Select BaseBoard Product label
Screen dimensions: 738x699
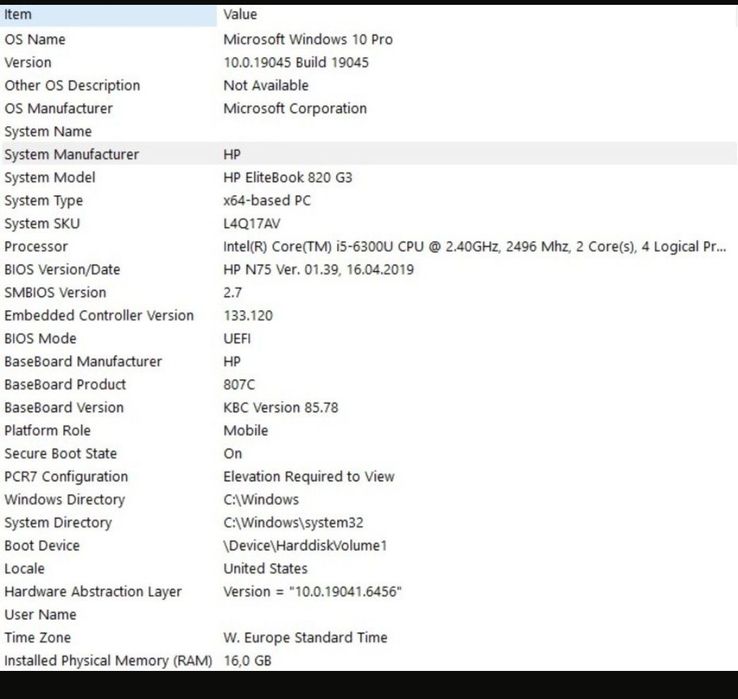[65, 385]
